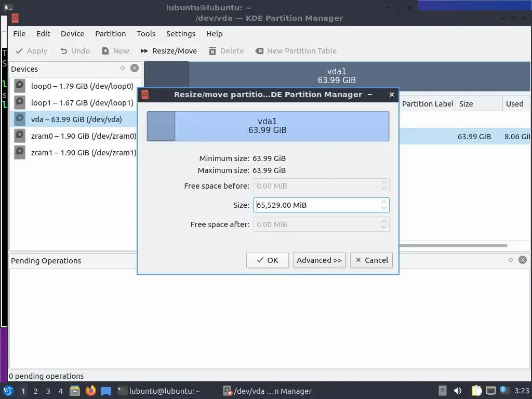
Task: Click the dark left handle of dialog partition bar
Action: coord(161,126)
